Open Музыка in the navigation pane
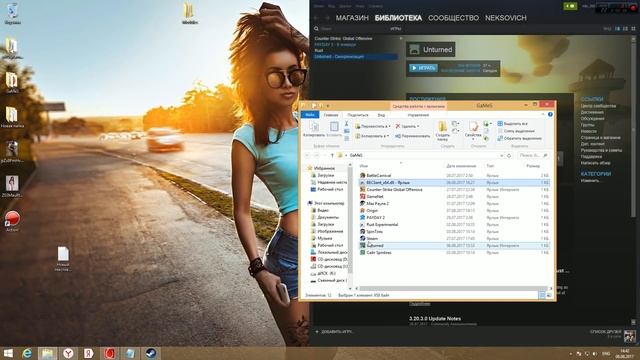640x360 pixels. click(322, 238)
